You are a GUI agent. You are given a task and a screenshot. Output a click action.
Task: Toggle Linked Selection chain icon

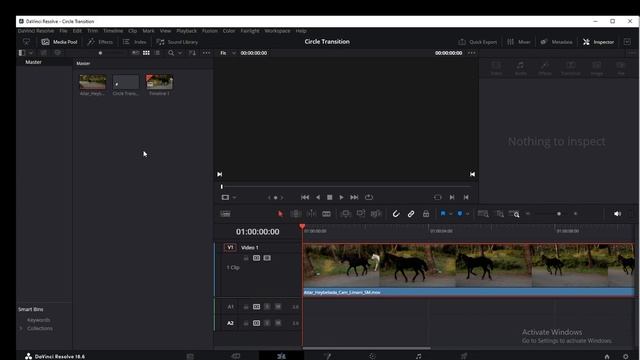coord(411,213)
